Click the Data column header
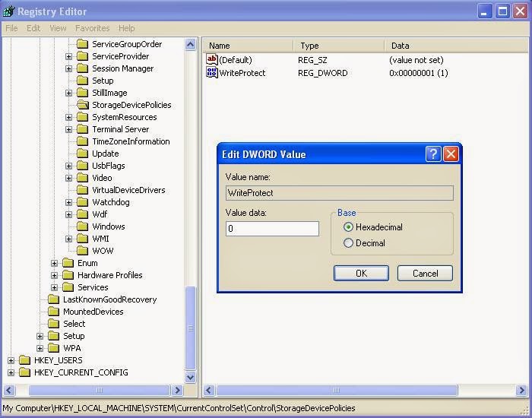The image size is (532, 418). pyautogui.click(x=457, y=46)
